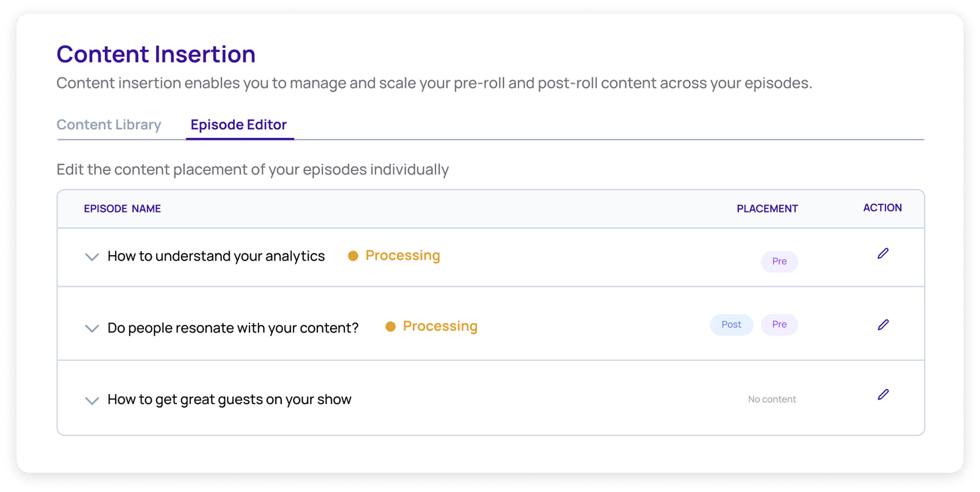This screenshot has height=492, width=980.
Task: Click the Pre tag on analytics episode
Action: (779, 261)
